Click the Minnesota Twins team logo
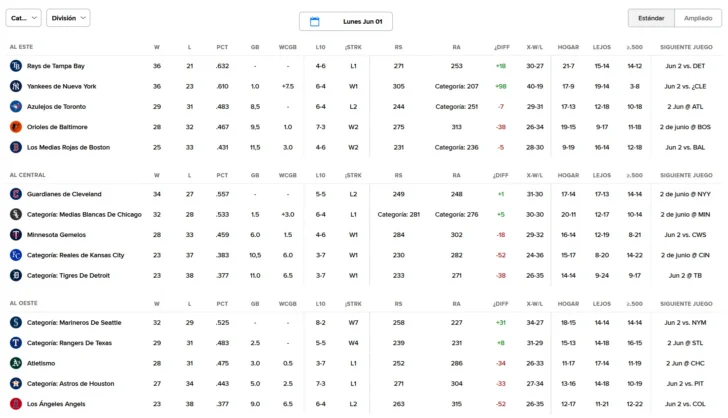728x418 pixels. [x=16, y=235]
